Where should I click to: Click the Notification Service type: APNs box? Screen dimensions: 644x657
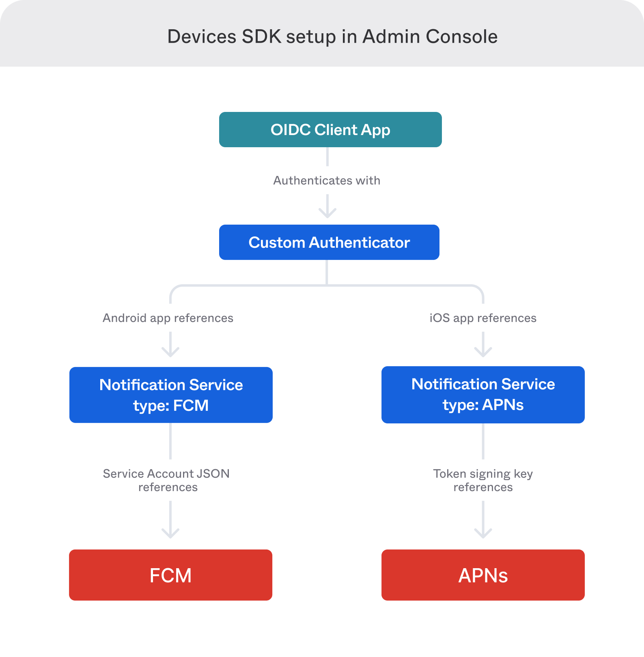click(483, 395)
